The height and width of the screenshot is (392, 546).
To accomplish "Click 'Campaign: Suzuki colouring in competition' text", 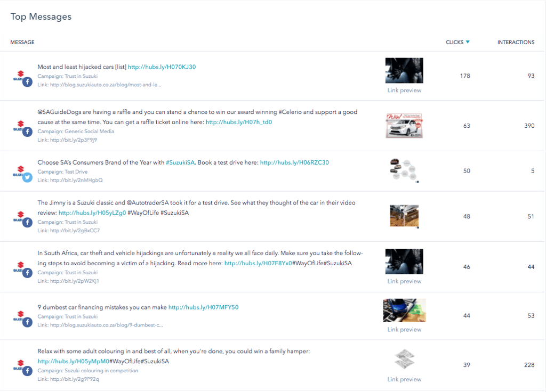I will [88, 371].
